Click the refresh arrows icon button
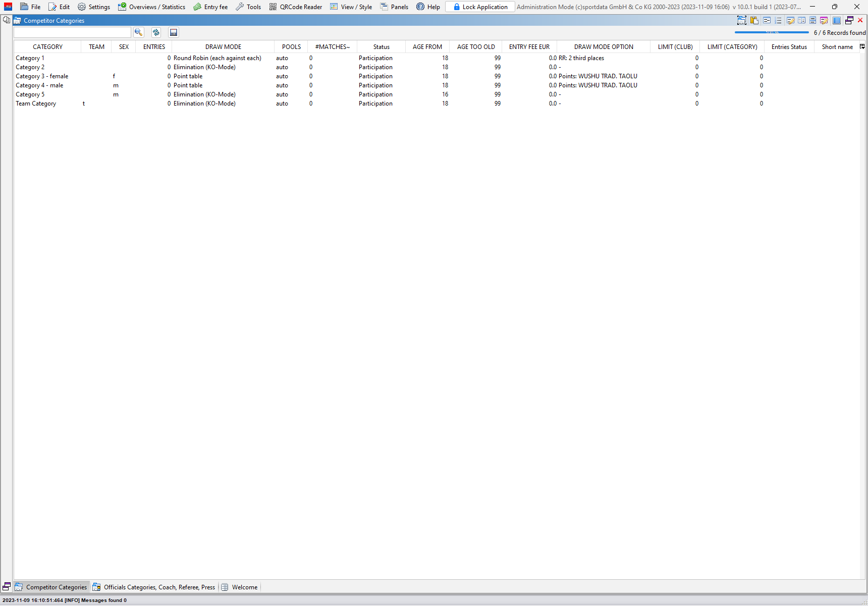The image size is (868, 606). [x=156, y=32]
